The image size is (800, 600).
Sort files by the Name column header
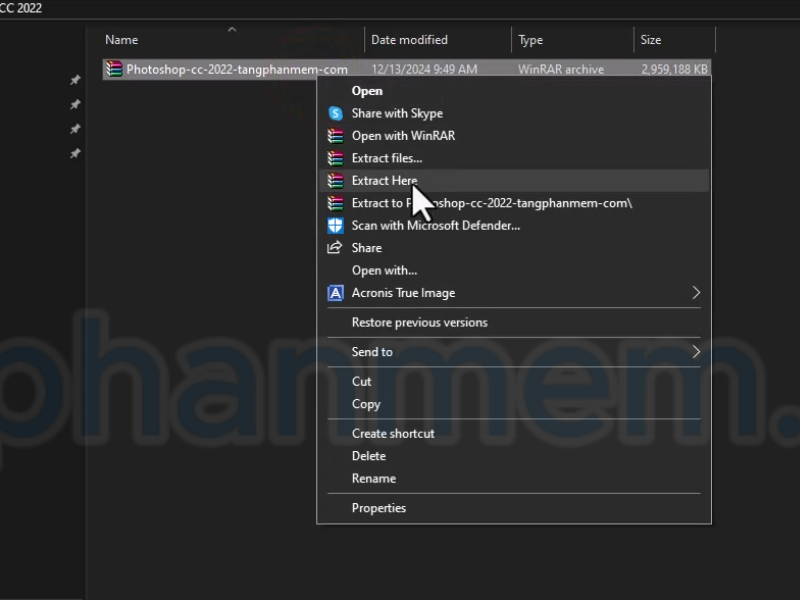[122, 40]
